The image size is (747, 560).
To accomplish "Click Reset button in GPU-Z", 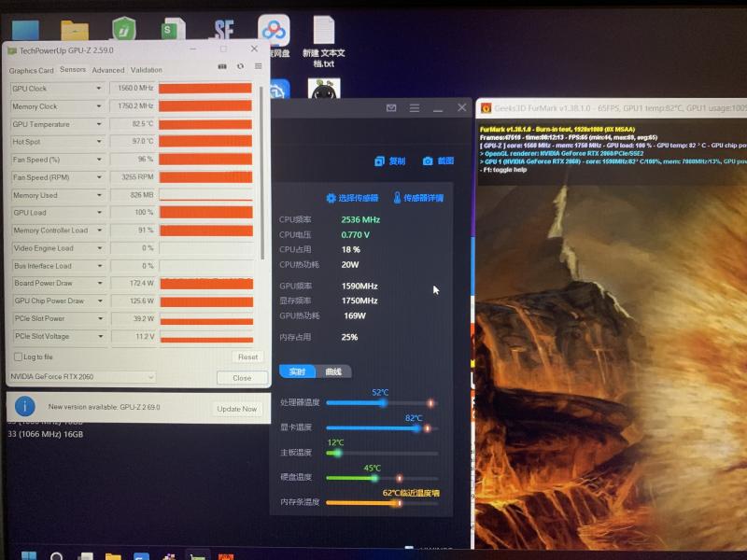I will (247, 357).
